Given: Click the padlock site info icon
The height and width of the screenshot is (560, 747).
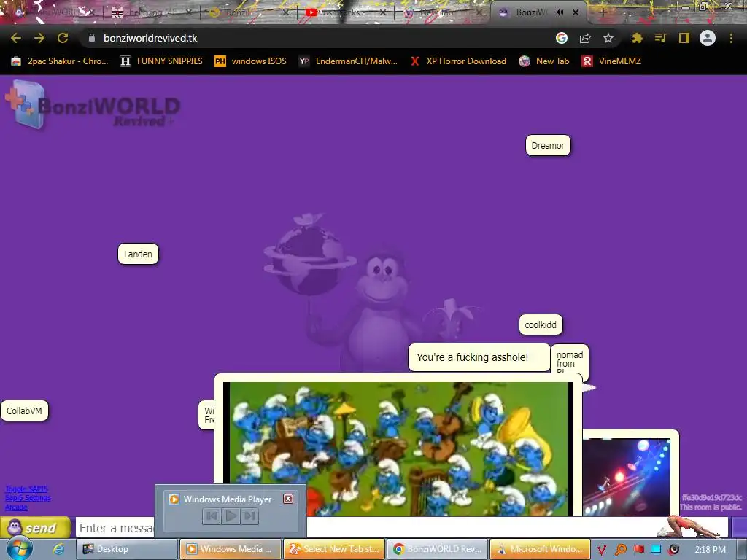Looking at the screenshot, I should click(92, 38).
